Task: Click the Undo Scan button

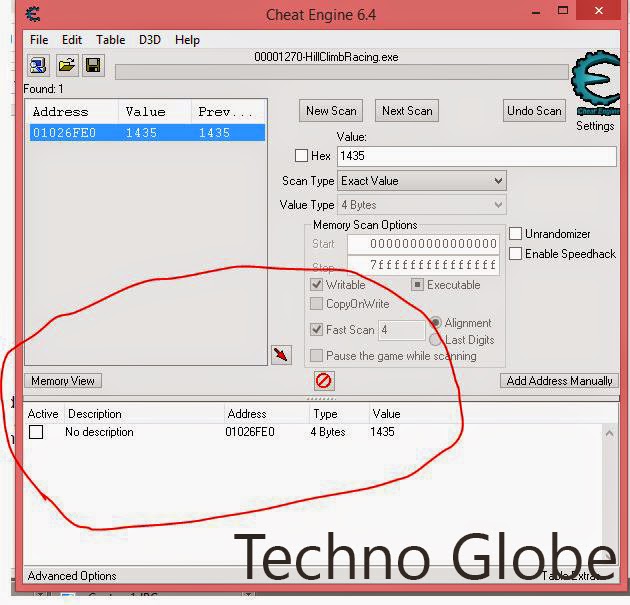Action: pyautogui.click(x=534, y=111)
